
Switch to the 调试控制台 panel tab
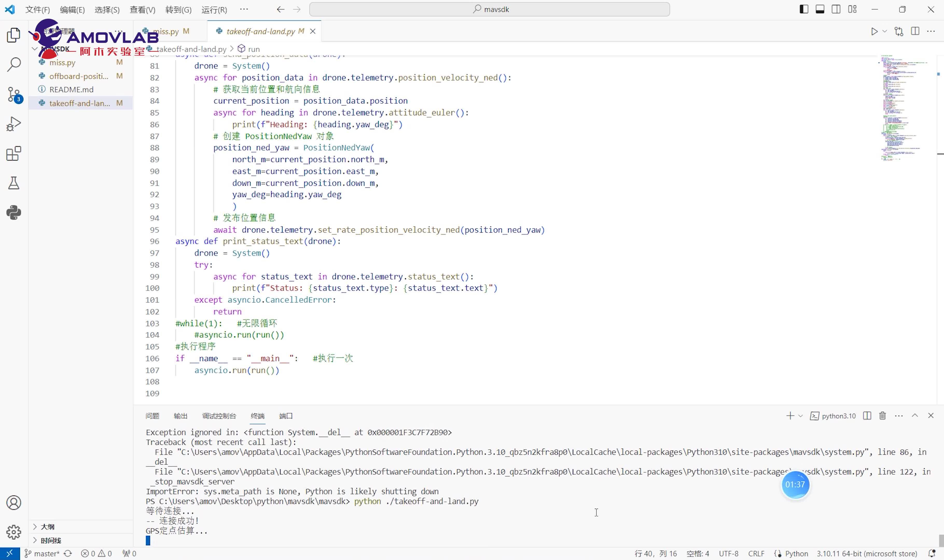click(x=219, y=416)
